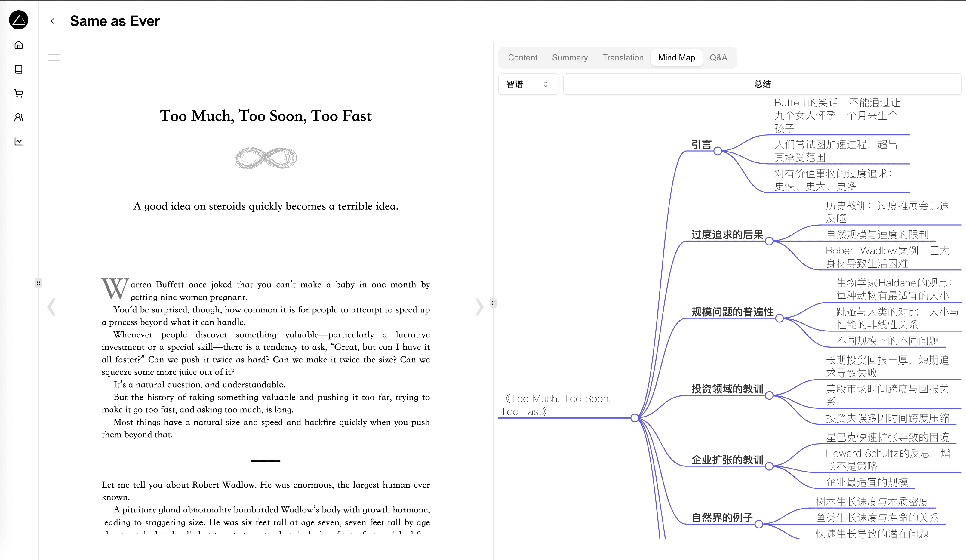Grab the pane divider drag handle
This screenshot has height=560, width=966.
pyautogui.click(x=493, y=303)
